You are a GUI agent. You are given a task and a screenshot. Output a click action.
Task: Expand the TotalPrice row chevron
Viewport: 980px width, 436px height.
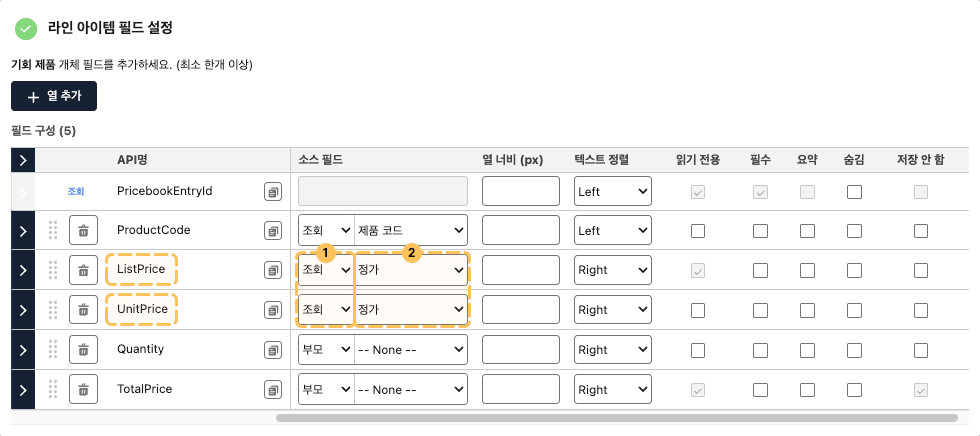(23, 390)
